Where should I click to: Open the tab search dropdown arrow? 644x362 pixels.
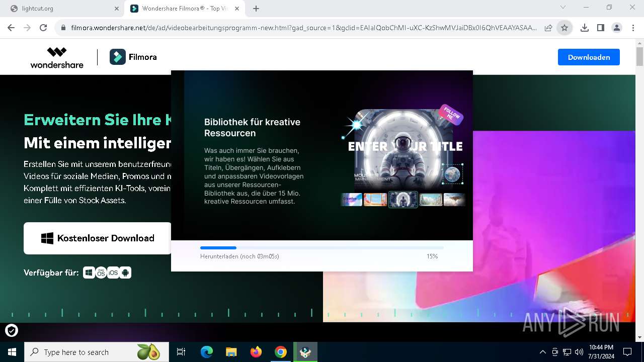tap(563, 8)
